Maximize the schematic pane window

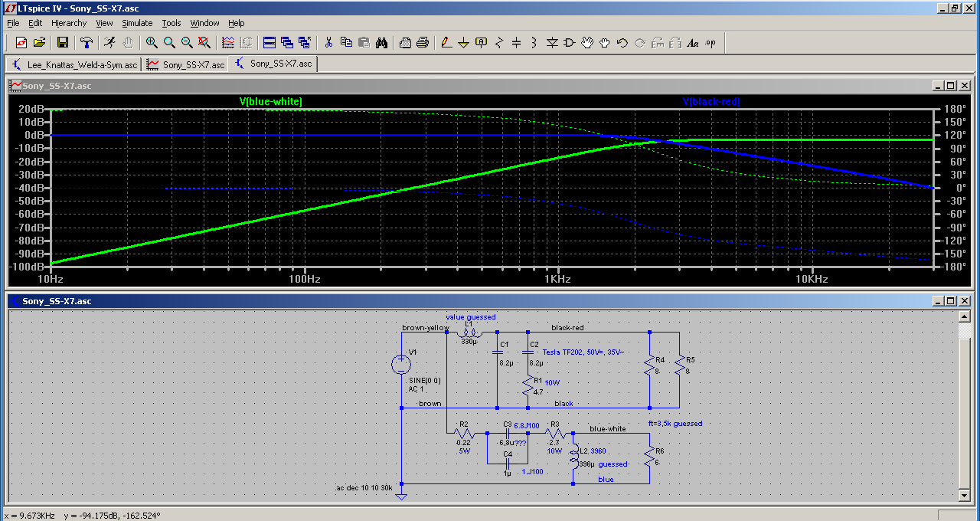pos(950,301)
